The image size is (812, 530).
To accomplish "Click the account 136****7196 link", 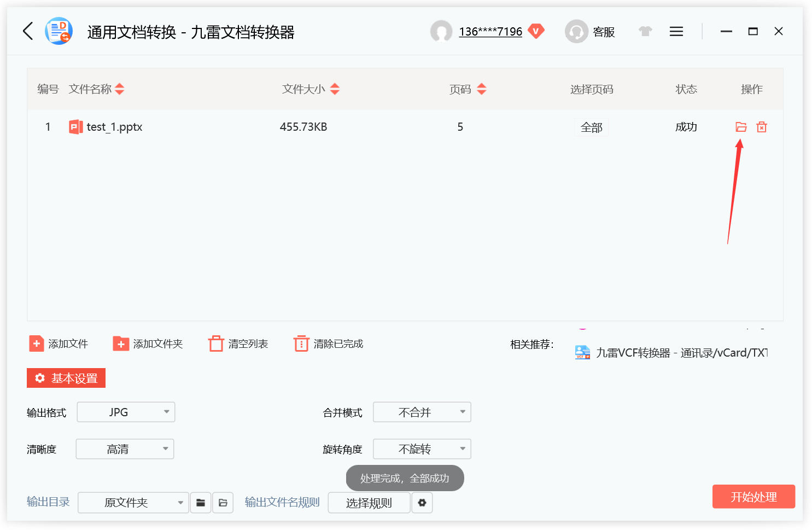I will 490,32.
